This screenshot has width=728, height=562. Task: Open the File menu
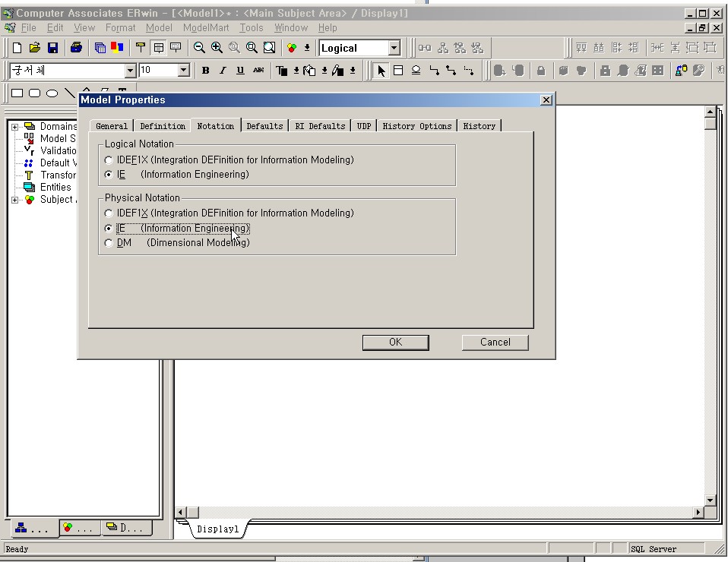(28, 28)
